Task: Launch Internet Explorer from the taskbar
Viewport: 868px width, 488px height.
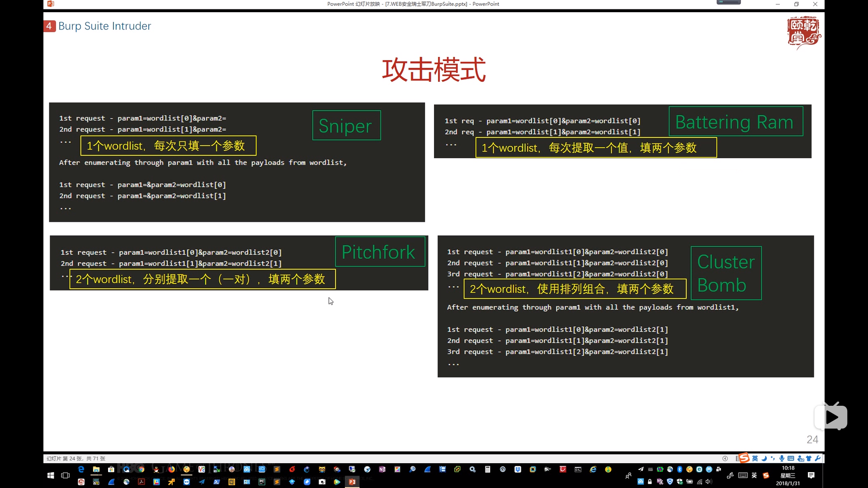Action: [593, 469]
